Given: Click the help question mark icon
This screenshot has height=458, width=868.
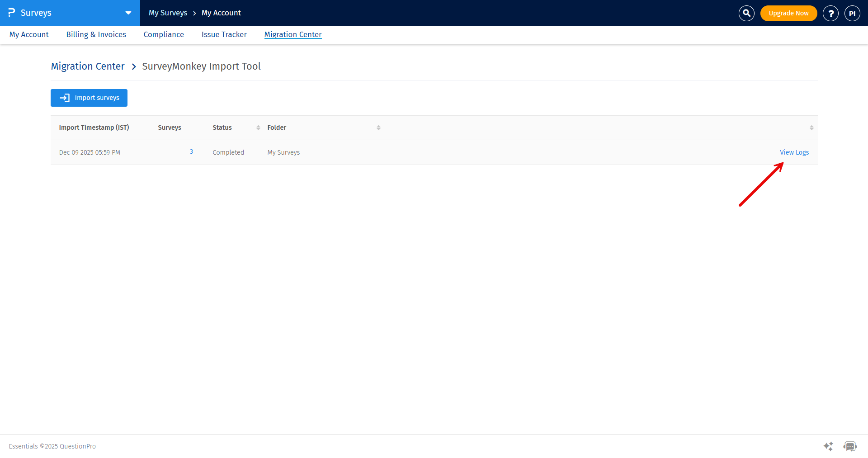Looking at the screenshot, I should click(830, 13).
